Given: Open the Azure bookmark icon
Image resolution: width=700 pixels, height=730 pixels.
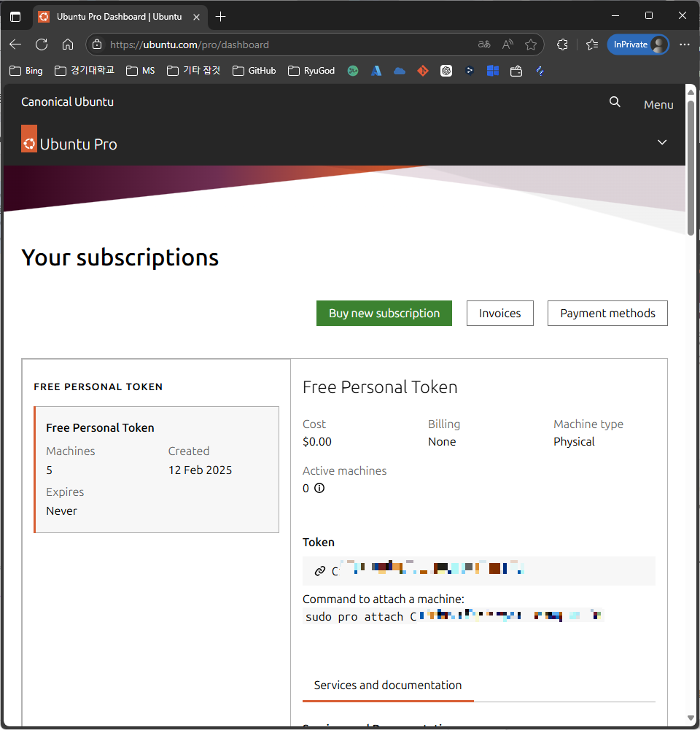Looking at the screenshot, I should [x=376, y=71].
